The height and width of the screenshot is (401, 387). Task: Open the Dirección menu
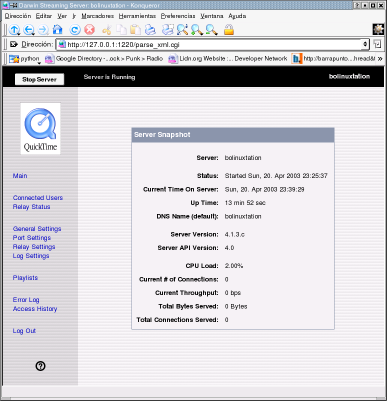(x=18, y=16)
